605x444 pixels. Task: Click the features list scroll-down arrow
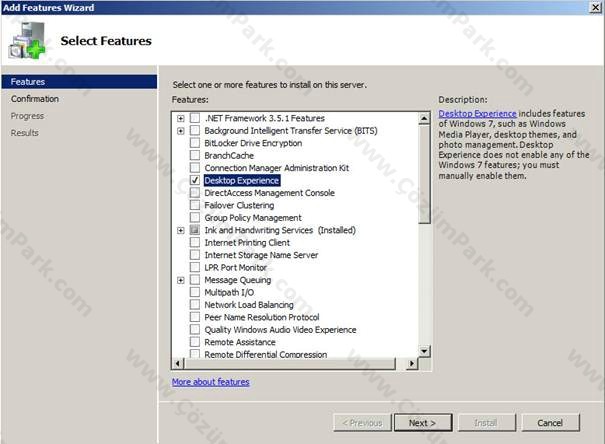pos(424,351)
